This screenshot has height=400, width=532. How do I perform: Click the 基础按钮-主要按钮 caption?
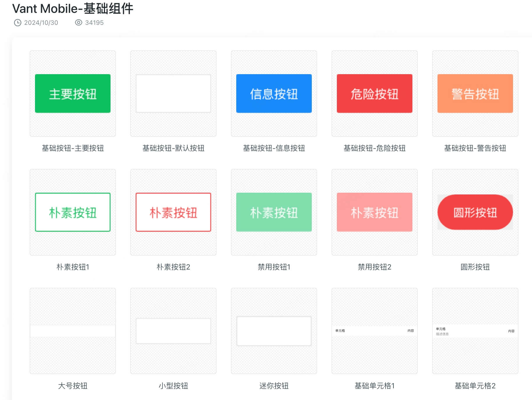[73, 148]
